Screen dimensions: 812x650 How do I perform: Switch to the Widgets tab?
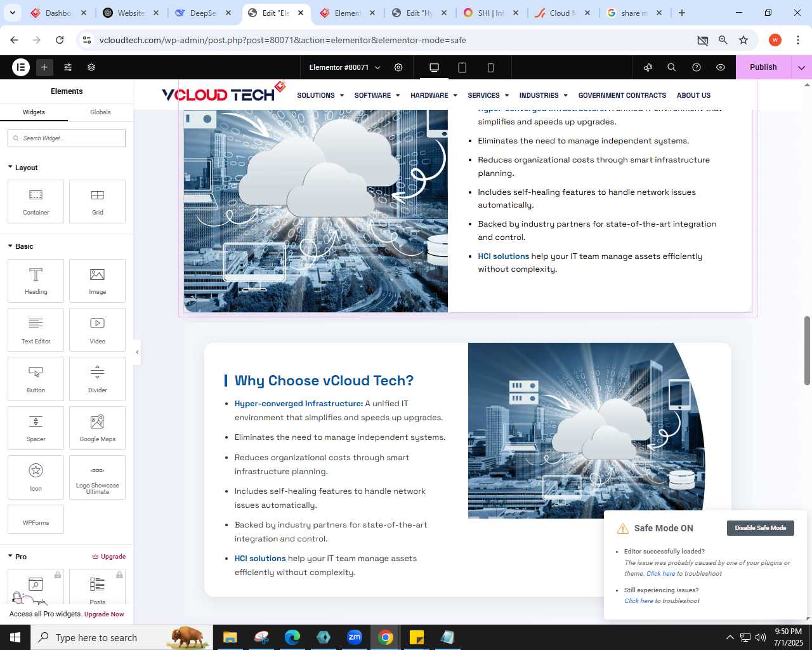click(34, 112)
